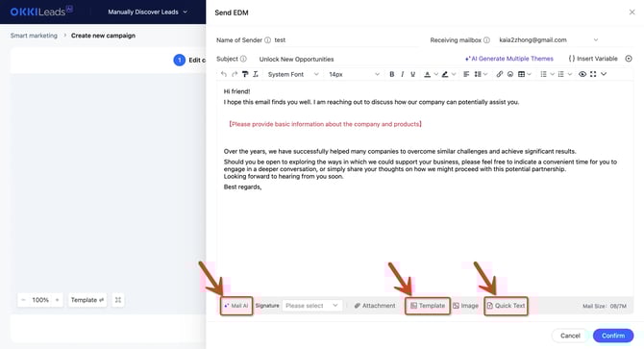Screen dimensions: 644x349
Task: Zoom in canvas with plus button
Action: tap(57, 300)
